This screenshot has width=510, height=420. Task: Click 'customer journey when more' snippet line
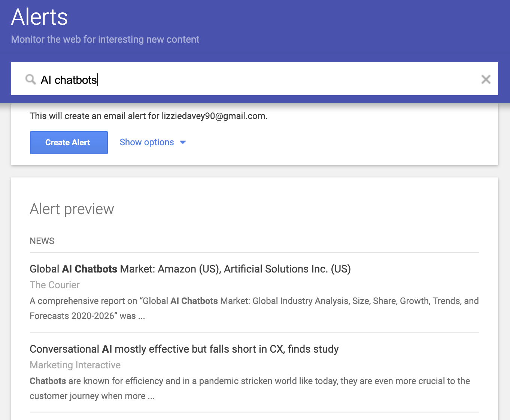tap(88, 396)
